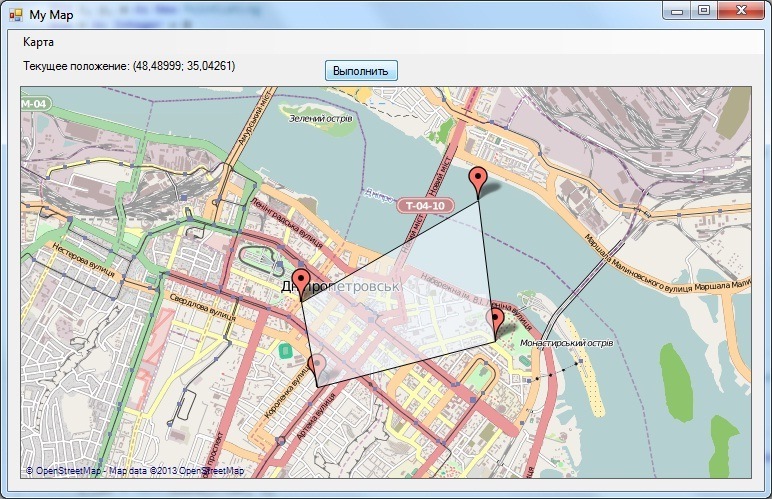Viewport: 772px width, 499px height.
Task: Click the Ленінградська вулиця street label
Action: click(x=287, y=223)
